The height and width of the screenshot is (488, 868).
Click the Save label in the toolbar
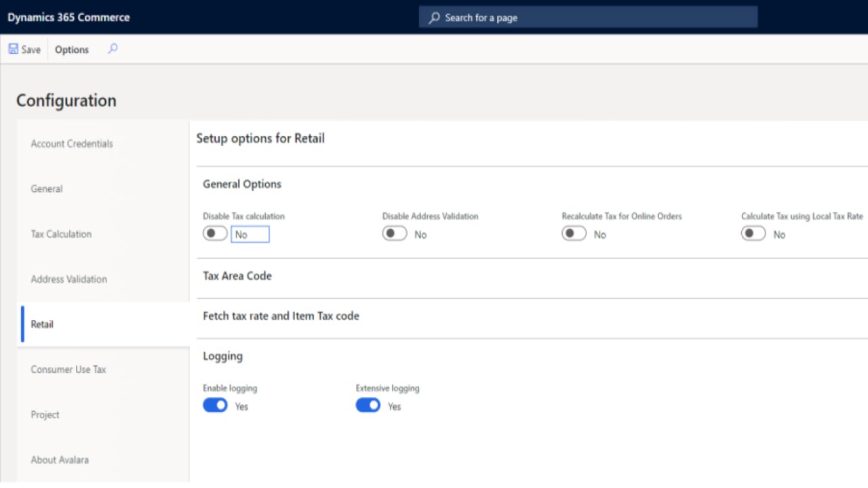pos(31,49)
